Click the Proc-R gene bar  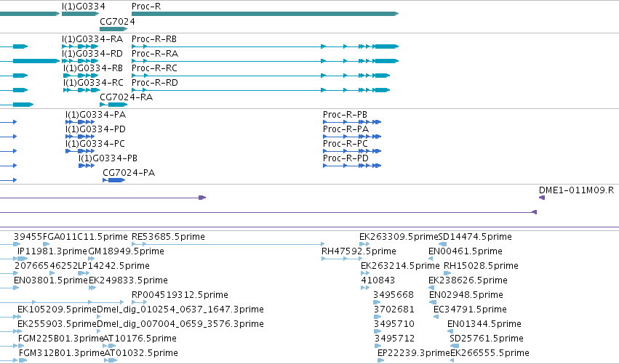pyautogui.click(x=265, y=14)
